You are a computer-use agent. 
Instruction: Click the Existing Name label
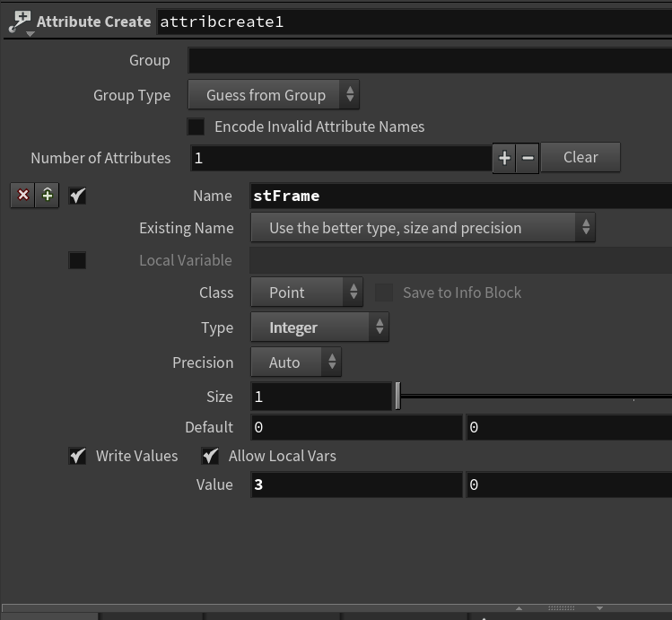pos(187,228)
